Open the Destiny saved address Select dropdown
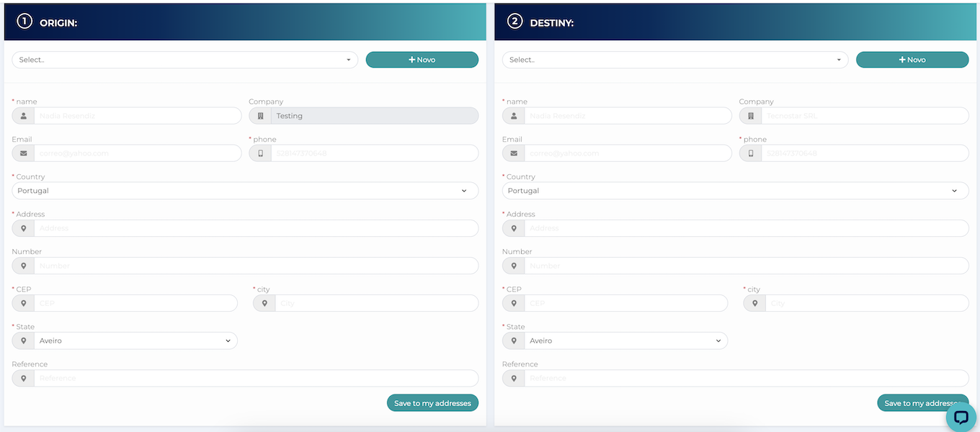 point(674,60)
